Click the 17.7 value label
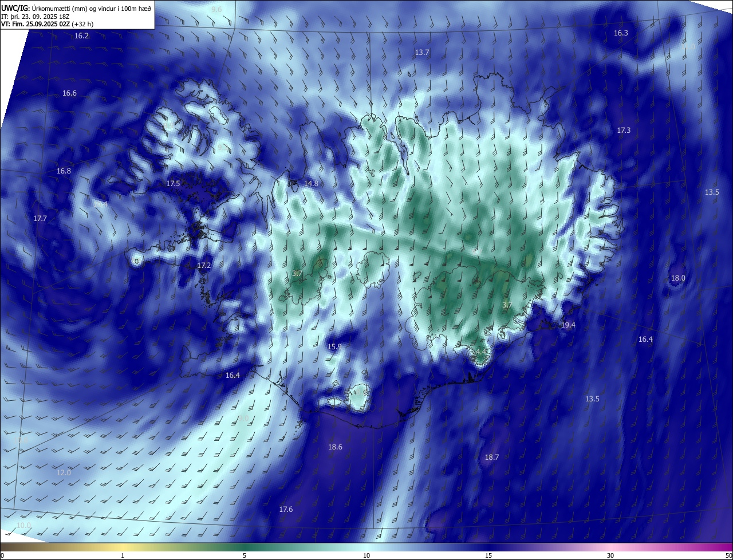Viewport: 733px width, 560px height. [40, 219]
